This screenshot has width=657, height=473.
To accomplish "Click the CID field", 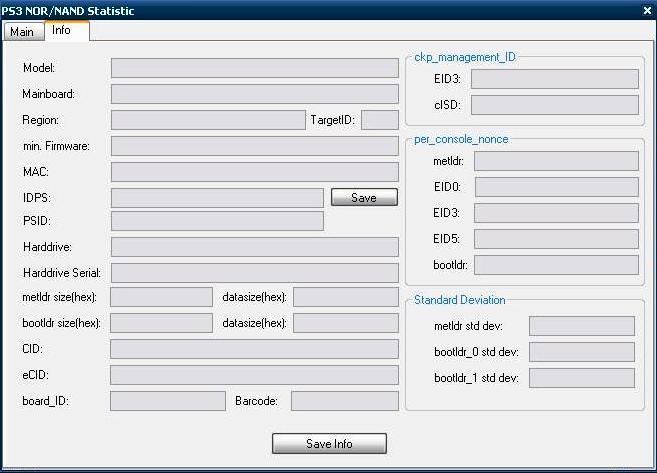I will pyautogui.click(x=254, y=349).
